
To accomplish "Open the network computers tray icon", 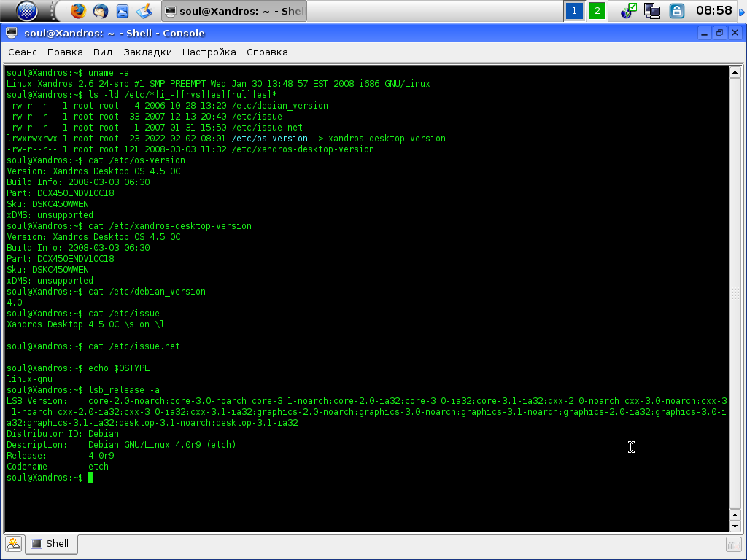I will [x=652, y=10].
